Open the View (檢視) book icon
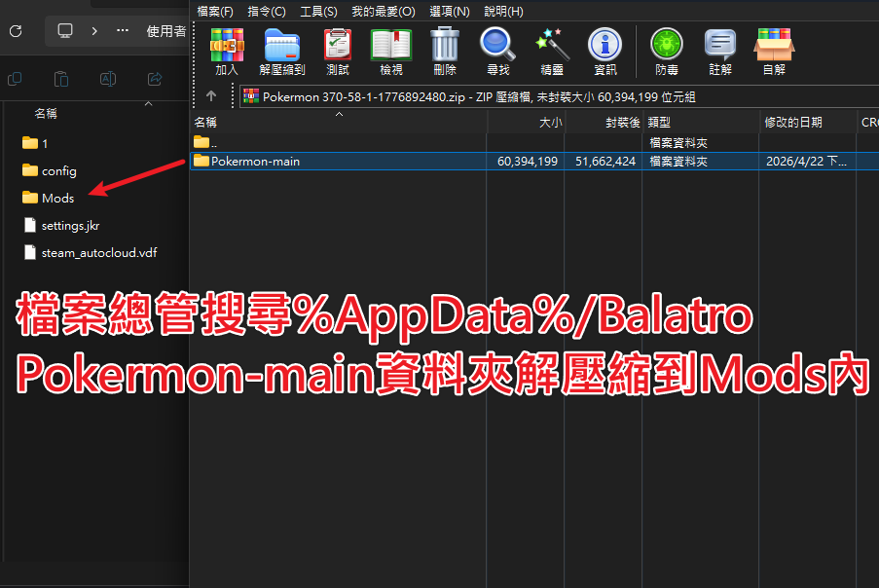Screen dimensions: 879x588 pos(391,52)
